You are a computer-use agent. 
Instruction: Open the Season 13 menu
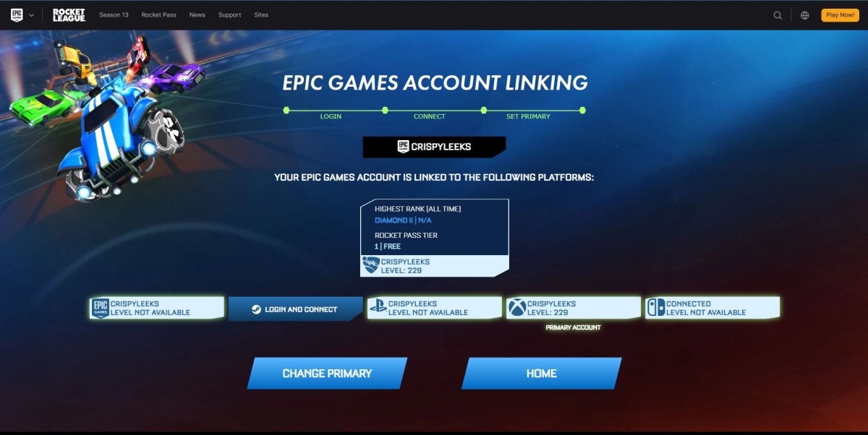point(114,15)
